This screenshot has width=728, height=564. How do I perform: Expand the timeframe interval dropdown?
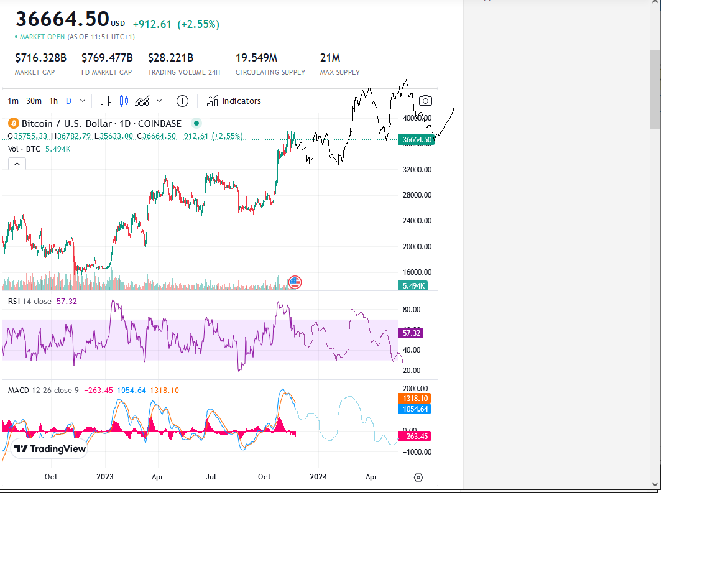tap(83, 101)
